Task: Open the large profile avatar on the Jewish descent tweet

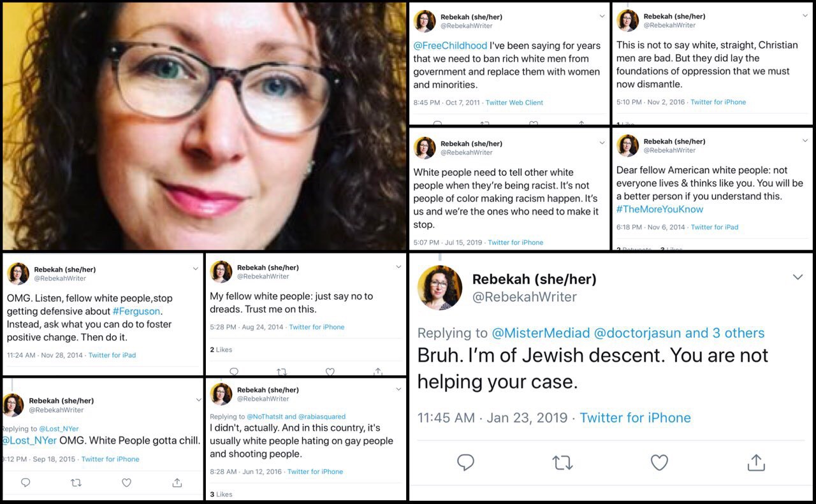Action: 440,287
